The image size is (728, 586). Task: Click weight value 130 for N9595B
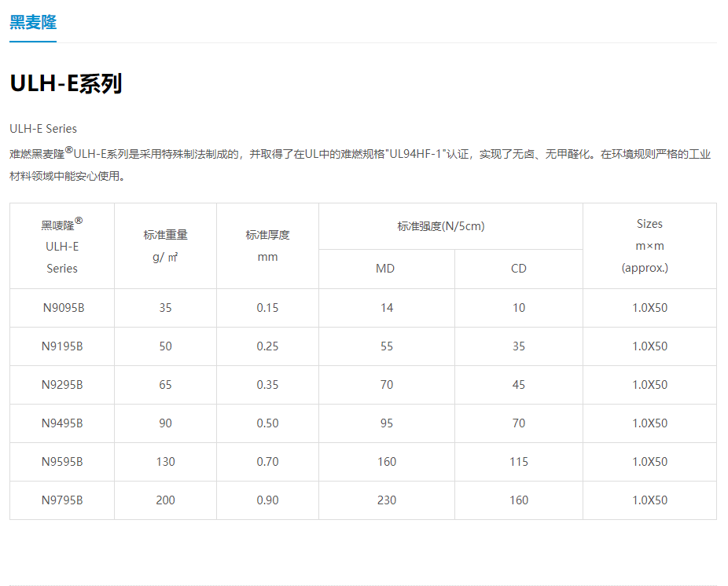click(x=165, y=462)
